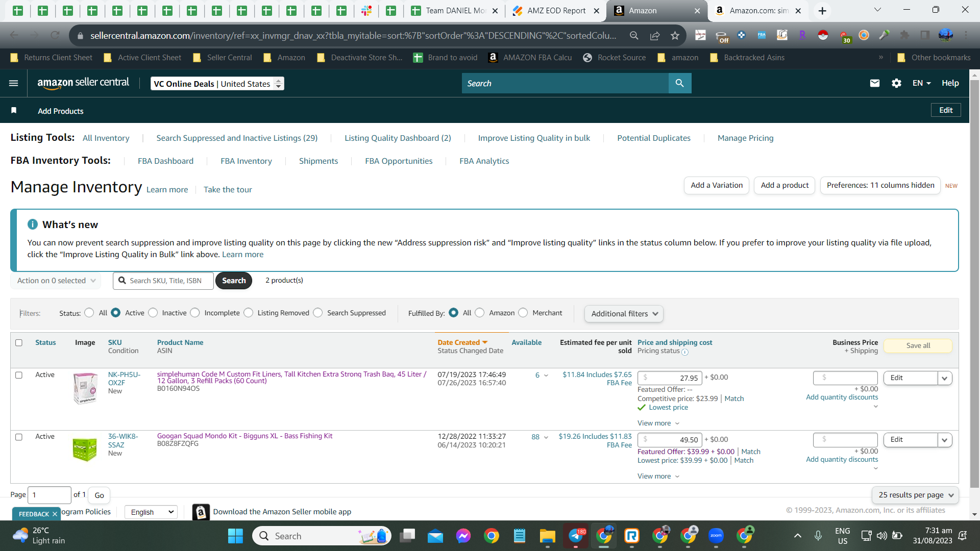This screenshot has width=980, height=551.
Task: Change the 25 results per page dropdown
Action: (x=915, y=495)
